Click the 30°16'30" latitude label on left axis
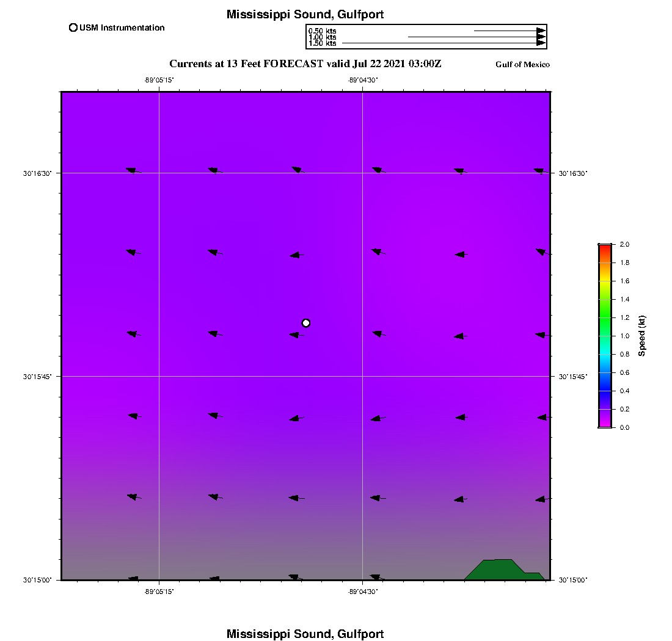 37,173
